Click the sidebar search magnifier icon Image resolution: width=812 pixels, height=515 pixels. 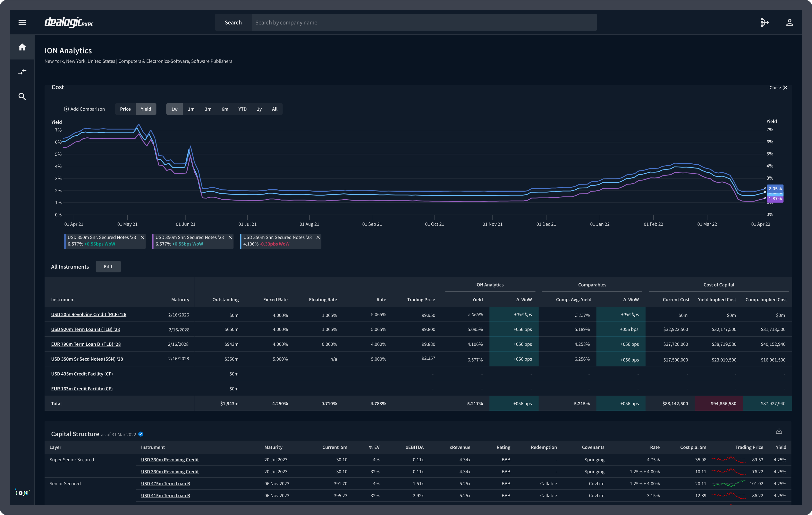(x=22, y=97)
